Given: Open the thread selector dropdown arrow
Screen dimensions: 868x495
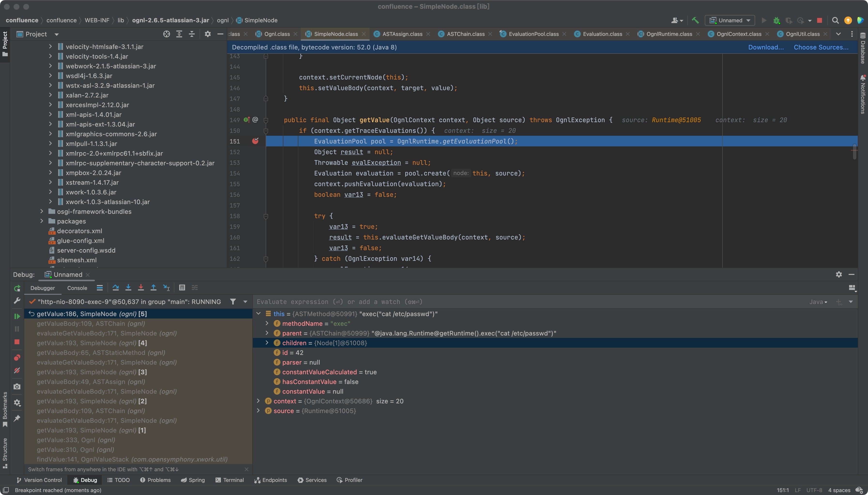Looking at the screenshot, I should (x=245, y=302).
